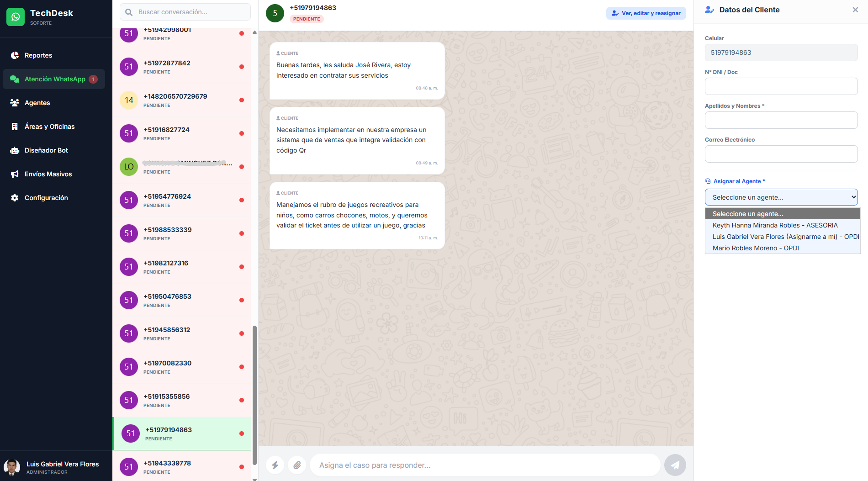Focus the Apellidos y Nombres input field
The width and height of the screenshot is (868, 481).
pyautogui.click(x=781, y=120)
